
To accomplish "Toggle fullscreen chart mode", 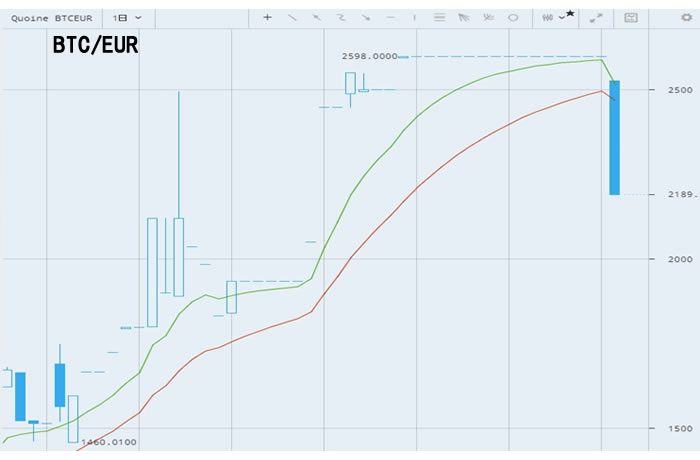I will [x=596, y=17].
